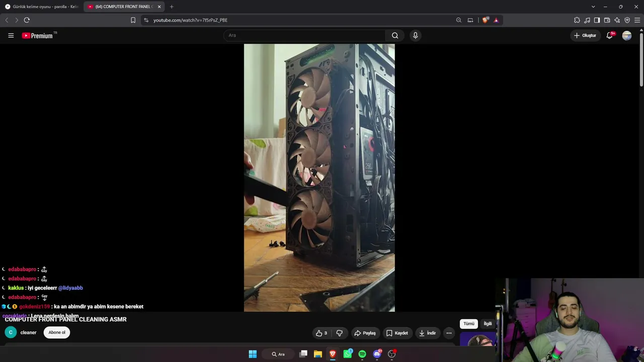Open the Brave main menu

[637, 20]
